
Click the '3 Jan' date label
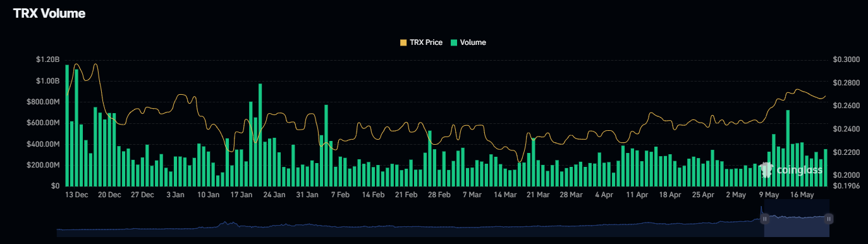tap(175, 195)
